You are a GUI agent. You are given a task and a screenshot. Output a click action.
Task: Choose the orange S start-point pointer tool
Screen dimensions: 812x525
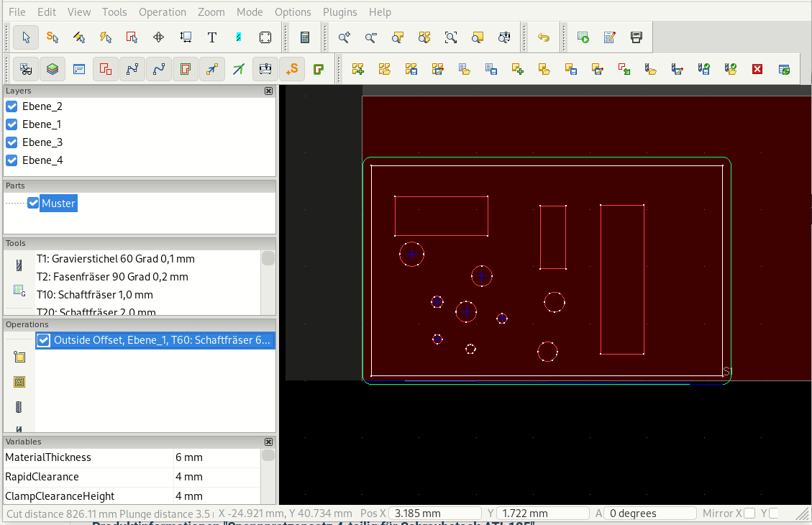click(x=53, y=37)
